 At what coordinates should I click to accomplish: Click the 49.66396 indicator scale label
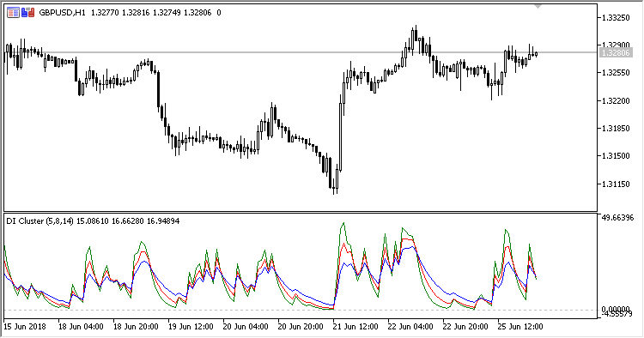617,218
